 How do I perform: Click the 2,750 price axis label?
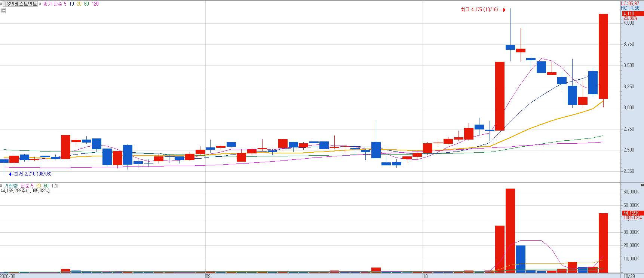coord(629,129)
